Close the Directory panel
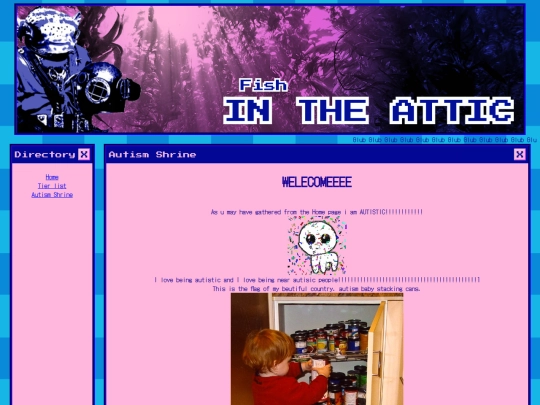Image resolution: width=540 pixels, height=405 pixels. (84, 154)
